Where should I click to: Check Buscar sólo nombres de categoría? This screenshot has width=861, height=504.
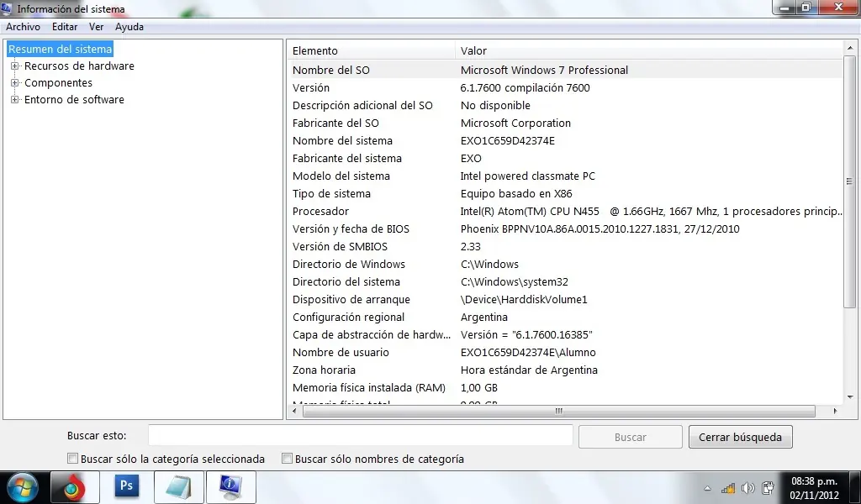(287, 459)
